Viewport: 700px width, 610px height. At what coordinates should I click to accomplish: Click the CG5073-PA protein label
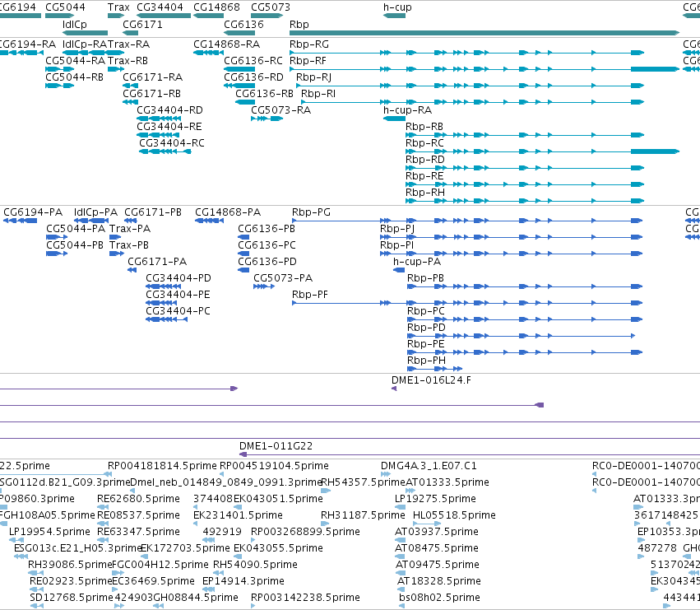[283, 278]
